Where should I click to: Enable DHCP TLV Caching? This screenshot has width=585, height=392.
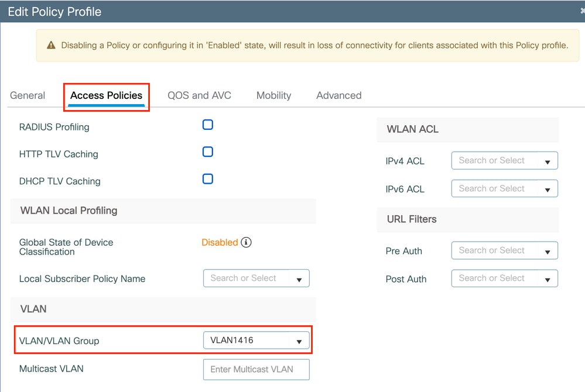click(207, 179)
